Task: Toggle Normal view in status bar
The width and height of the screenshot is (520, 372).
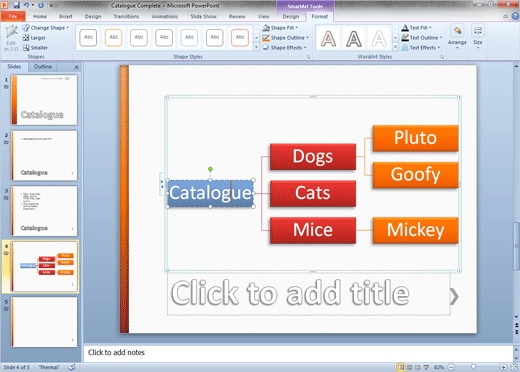Action: point(401,367)
